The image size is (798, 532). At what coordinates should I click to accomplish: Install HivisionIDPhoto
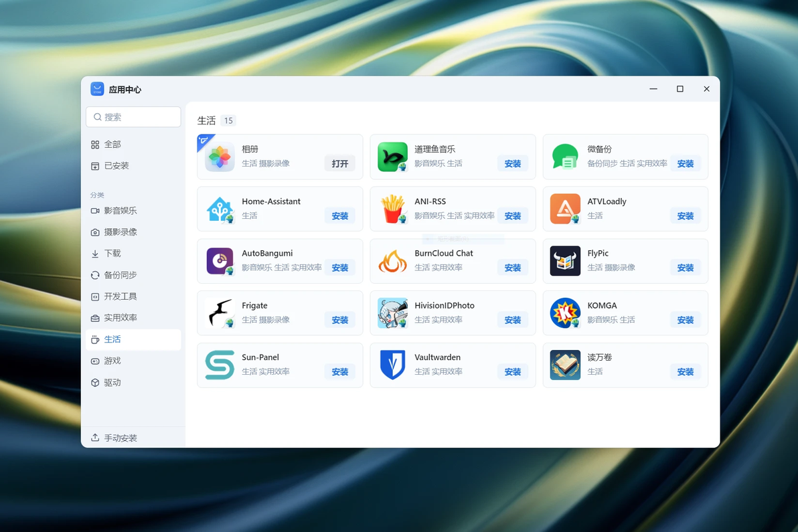[x=513, y=320]
